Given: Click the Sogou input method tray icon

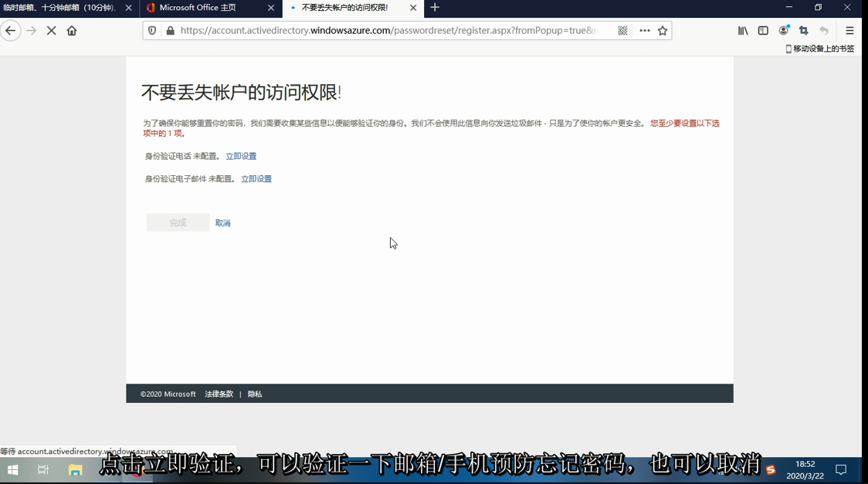Looking at the screenshot, I should [771, 470].
